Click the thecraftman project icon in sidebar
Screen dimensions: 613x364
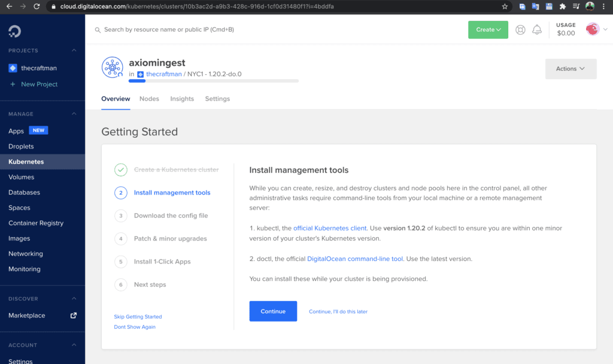tap(13, 68)
